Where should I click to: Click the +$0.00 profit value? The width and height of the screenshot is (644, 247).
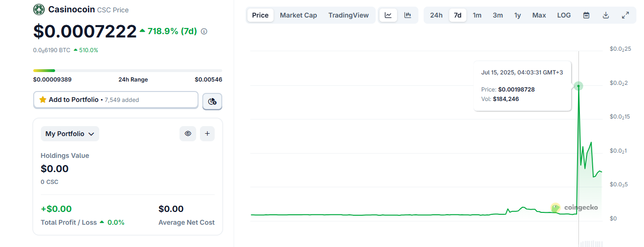pyautogui.click(x=56, y=209)
